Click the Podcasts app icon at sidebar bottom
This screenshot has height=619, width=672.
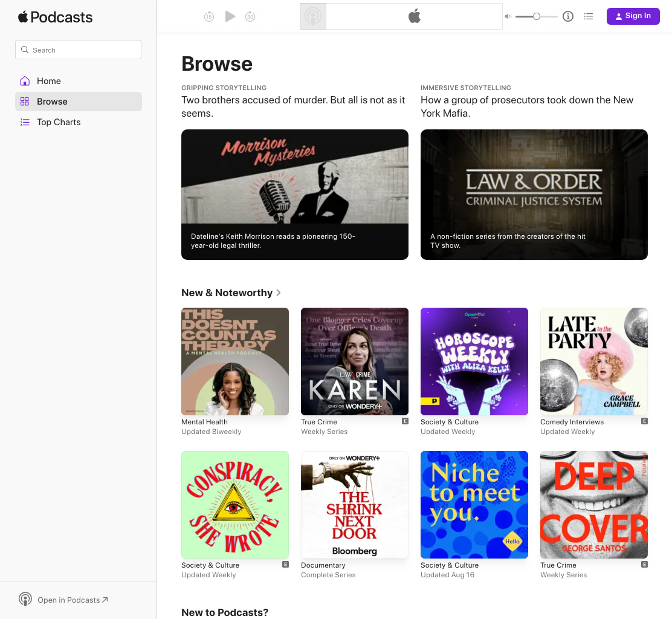coord(25,599)
